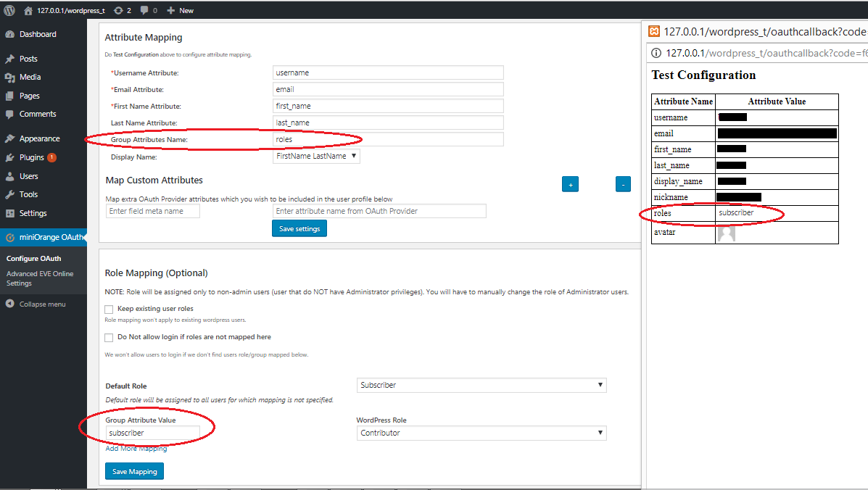Click the Appearance brush icon in sidebar
The image size is (868, 490).
(x=10, y=139)
